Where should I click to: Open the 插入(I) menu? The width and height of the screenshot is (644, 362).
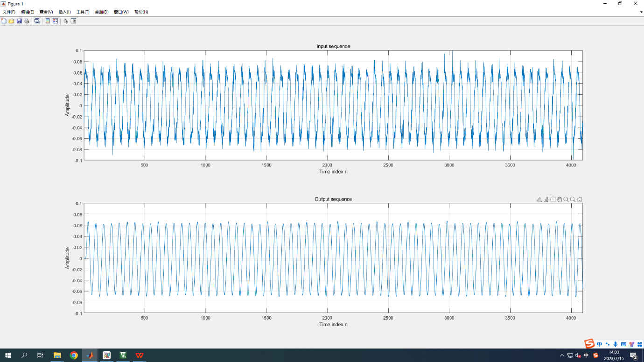coord(64,12)
